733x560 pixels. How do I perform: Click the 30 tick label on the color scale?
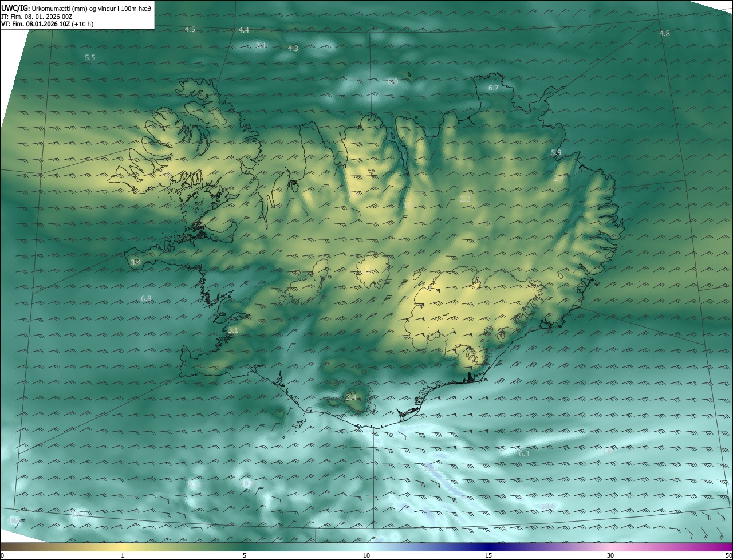coord(610,555)
